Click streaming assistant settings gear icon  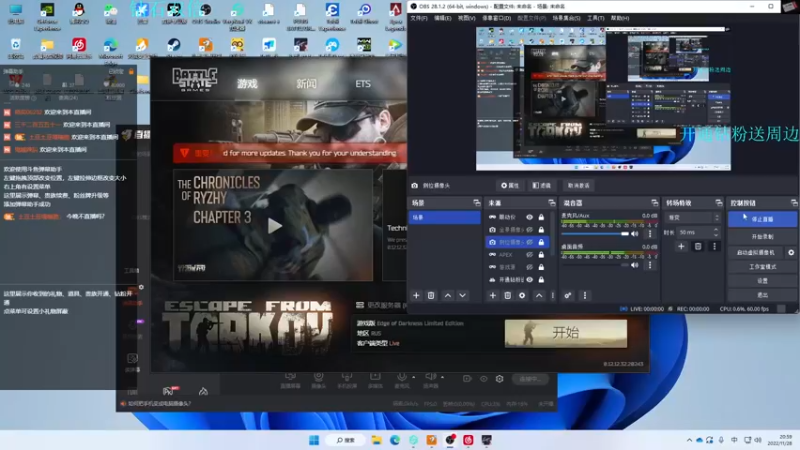coord(499,379)
